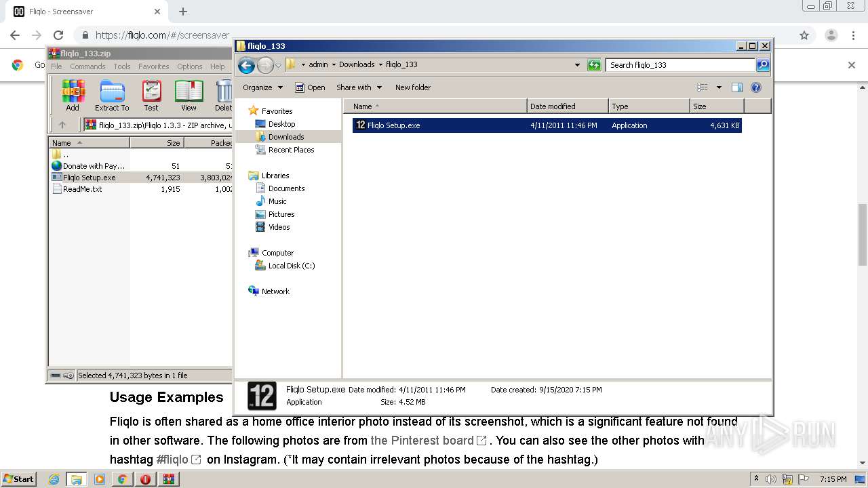Show hidden system tray icons
868x488 pixels.
pos(756,479)
